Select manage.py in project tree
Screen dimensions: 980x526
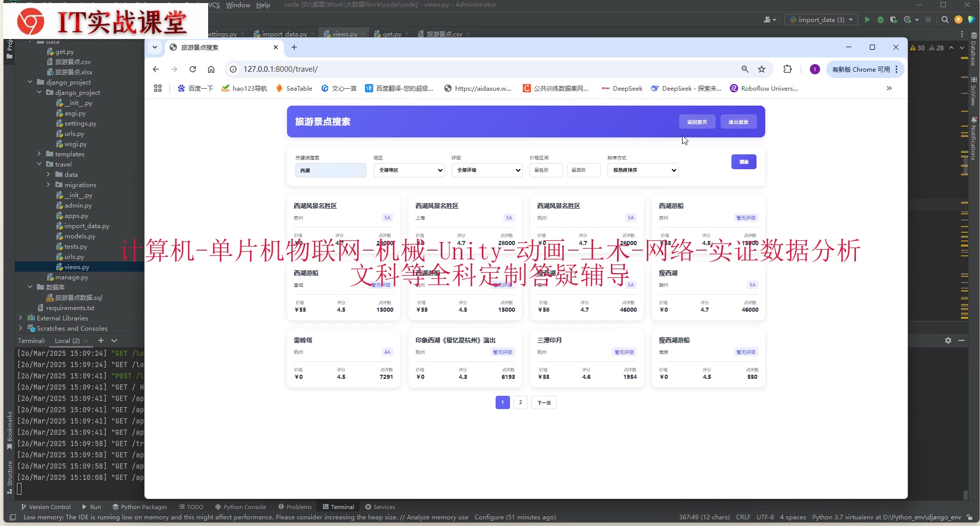[x=71, y=277]
